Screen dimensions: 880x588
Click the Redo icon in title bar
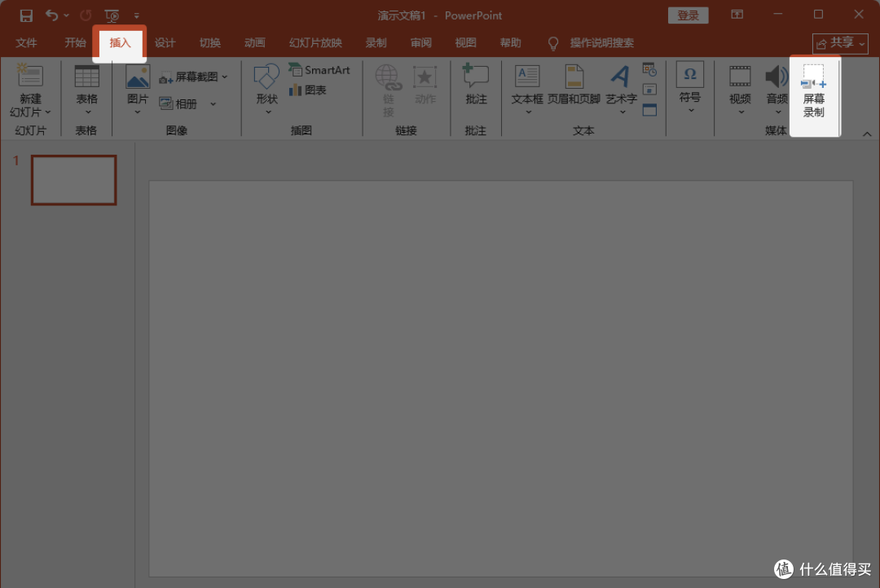[x=86, y=15]
